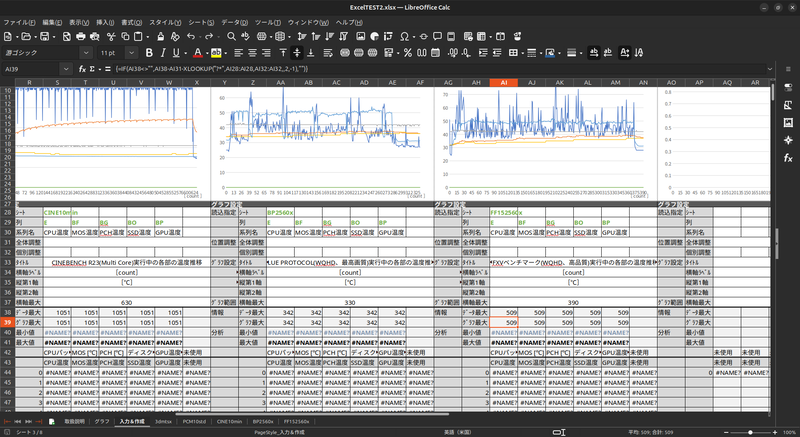The width and height of the screenshot is (800, 437).
Task: Toggle bold formatting
Action: point(149,52)
